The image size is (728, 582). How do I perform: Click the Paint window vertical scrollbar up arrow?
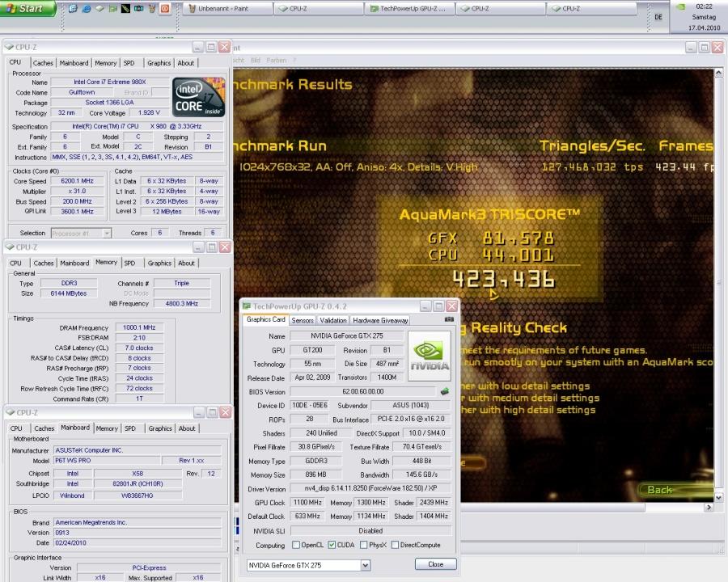719,73
